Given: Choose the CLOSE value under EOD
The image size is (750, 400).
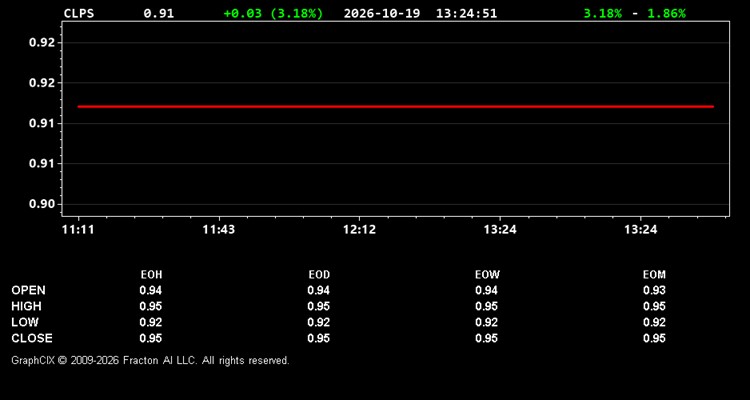Looking at the screenshot, I should tap(319, 338).
